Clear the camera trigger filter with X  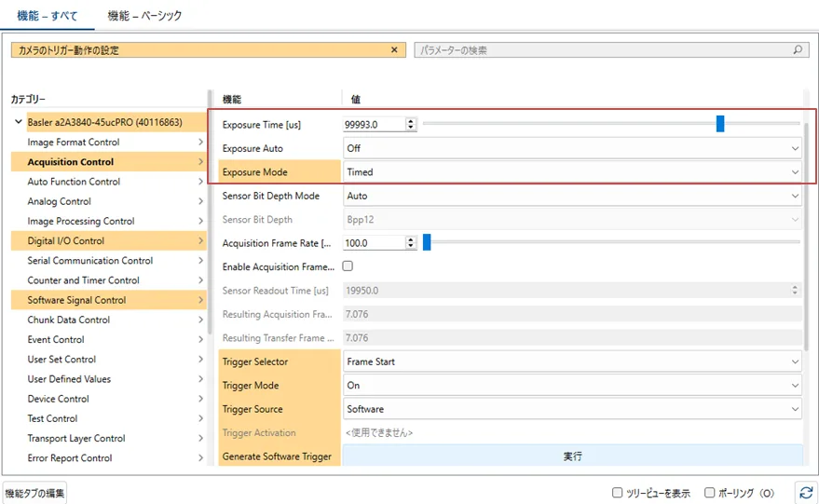click(394, 49)
